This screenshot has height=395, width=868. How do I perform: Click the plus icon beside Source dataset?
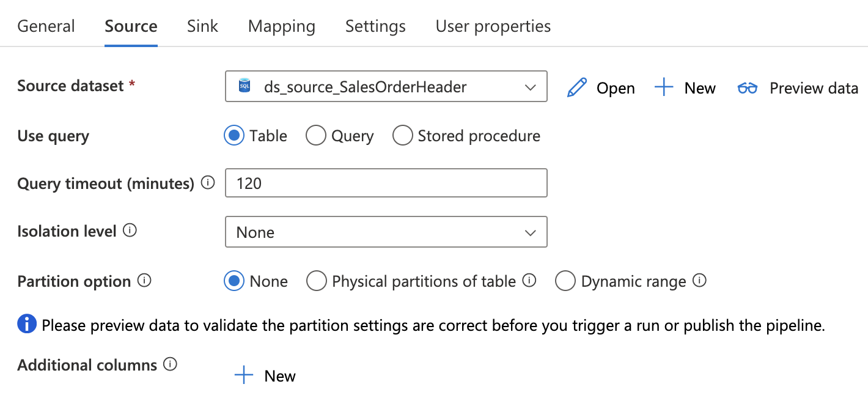[x=664, y=88]
